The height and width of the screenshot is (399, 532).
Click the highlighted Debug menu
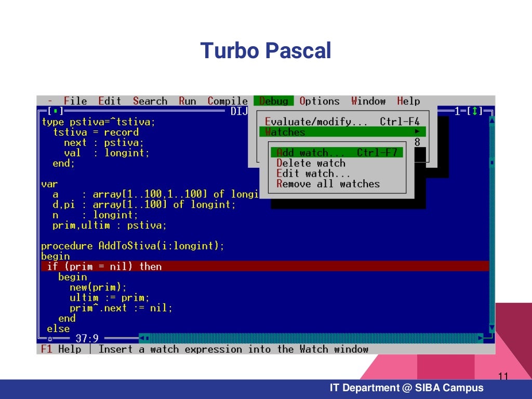tap(273, 101)
